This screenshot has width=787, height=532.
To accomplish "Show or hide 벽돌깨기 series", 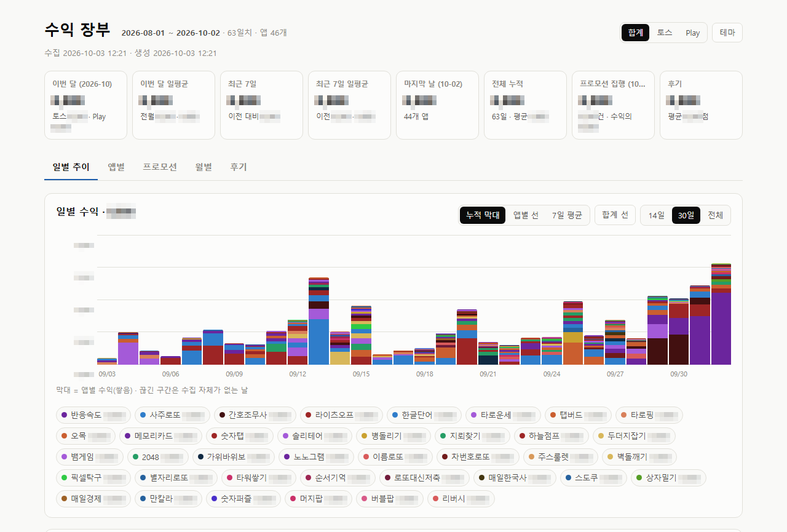I will (x=639, y=457).
